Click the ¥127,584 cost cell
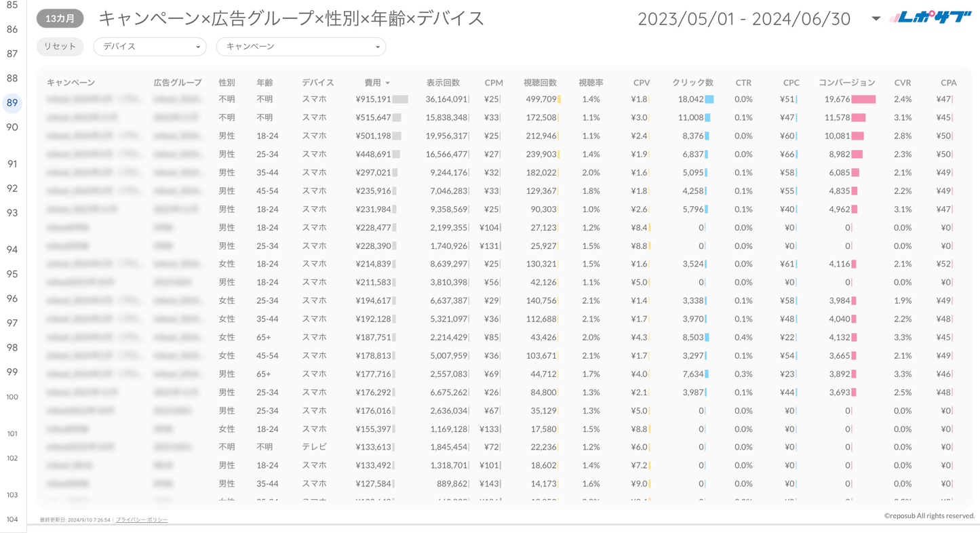The image size is (980, 533). 373,484
